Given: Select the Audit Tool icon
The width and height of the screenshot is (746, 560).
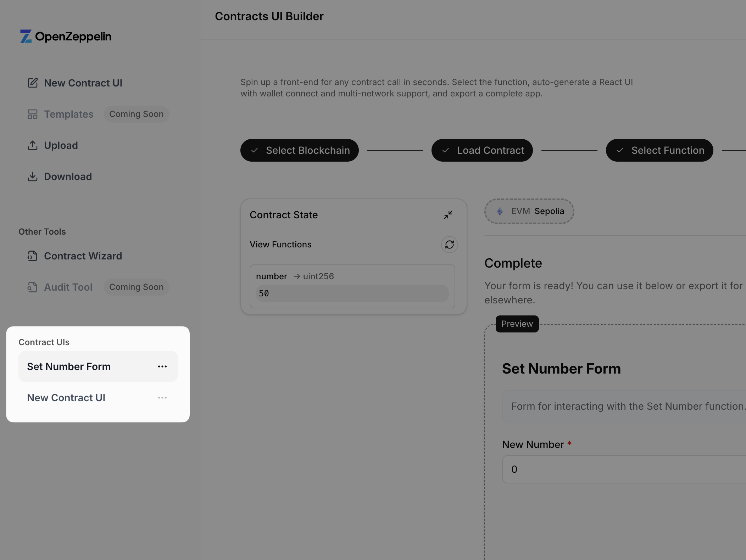Looking at the screenshot, I should [x=33, y=287].
